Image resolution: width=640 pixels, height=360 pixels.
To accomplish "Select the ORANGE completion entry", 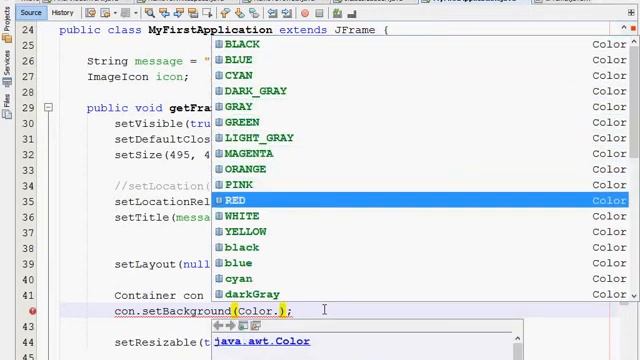I will pos(420,169).
